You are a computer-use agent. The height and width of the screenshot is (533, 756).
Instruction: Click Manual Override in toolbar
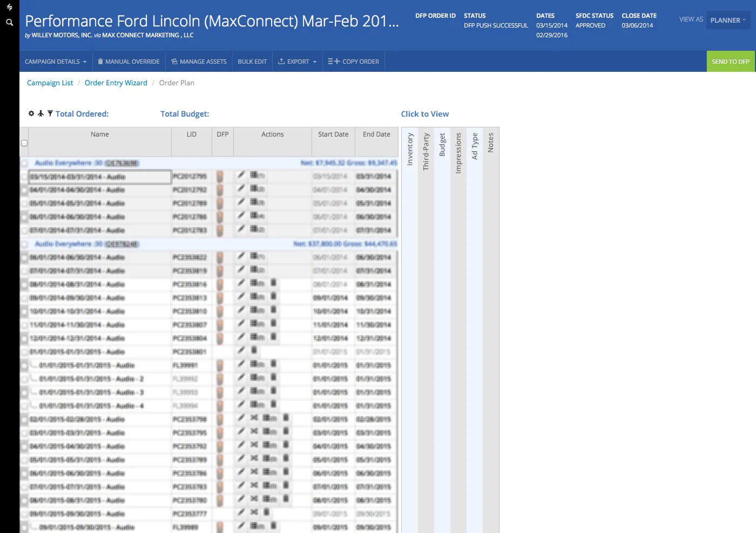pos(129,62)
